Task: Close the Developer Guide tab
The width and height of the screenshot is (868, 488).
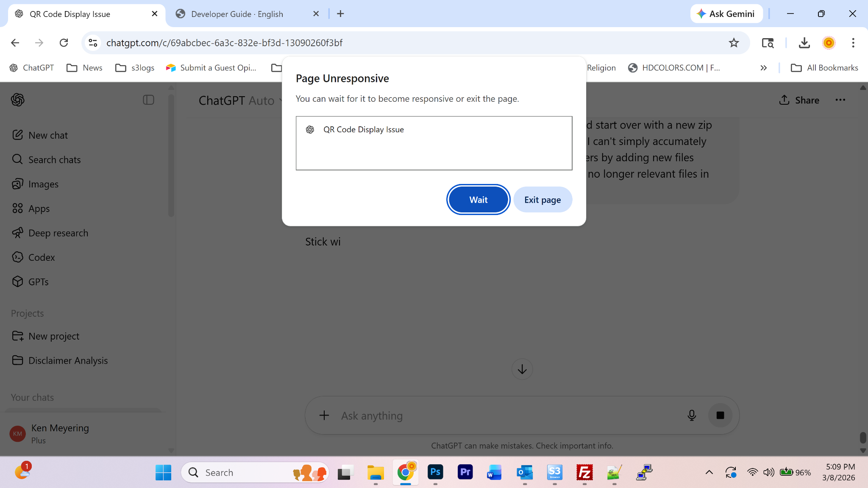Action: tap(316, 14)
